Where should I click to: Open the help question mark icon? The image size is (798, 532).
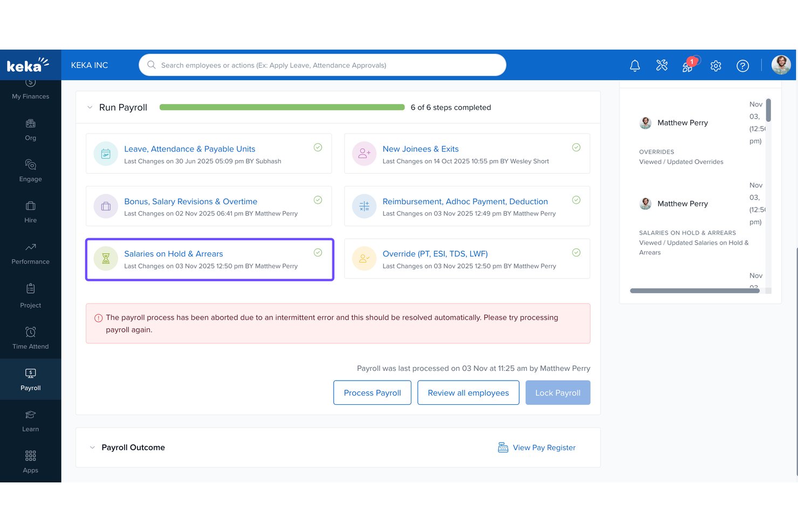742,66
